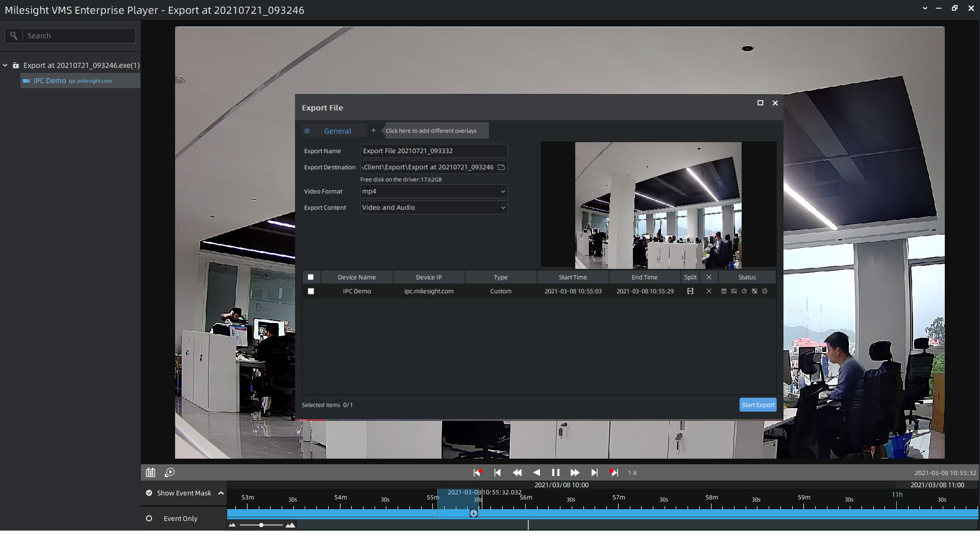Switch to the General tab
The width and height of the screenshot is (980, 551).
click(337, 131)
